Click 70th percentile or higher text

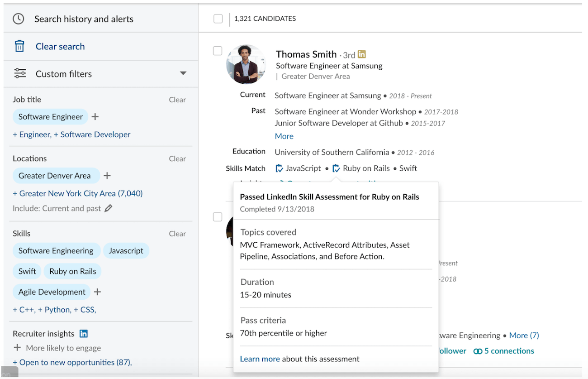point(284,333)
